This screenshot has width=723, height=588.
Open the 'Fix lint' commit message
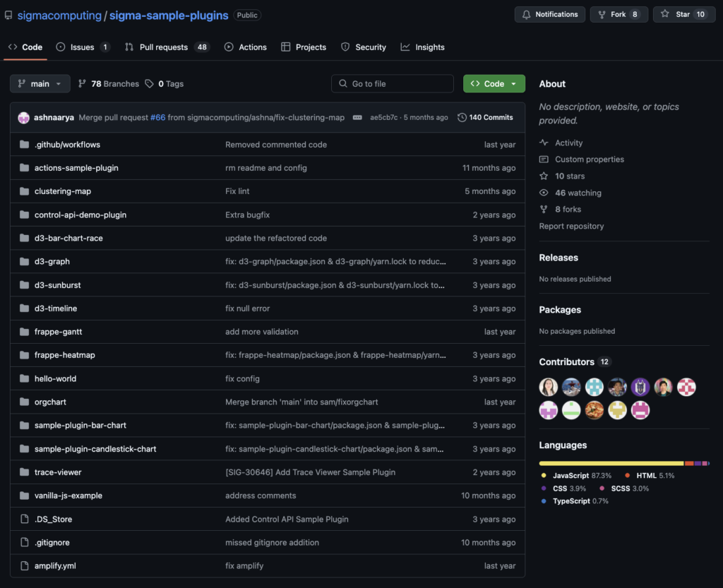[237, 191]
